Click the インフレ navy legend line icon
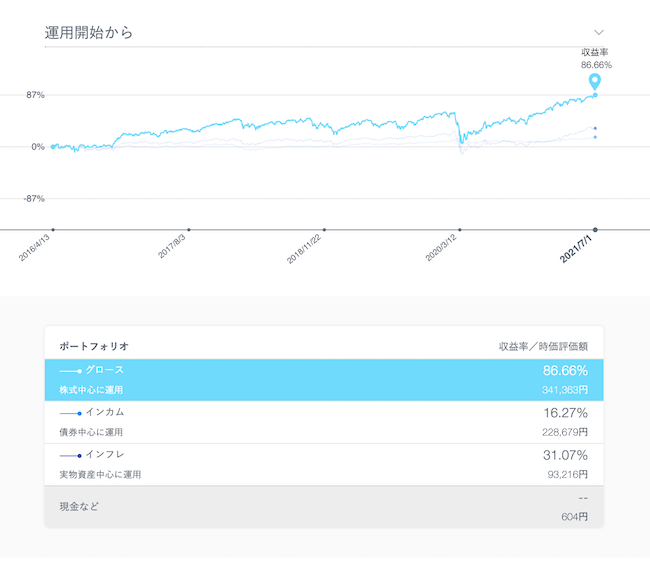 (70, 456)
